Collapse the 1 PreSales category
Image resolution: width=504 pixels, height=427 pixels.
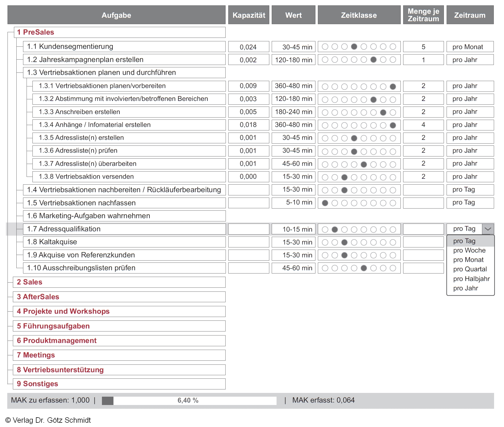[x=35, y=32]
